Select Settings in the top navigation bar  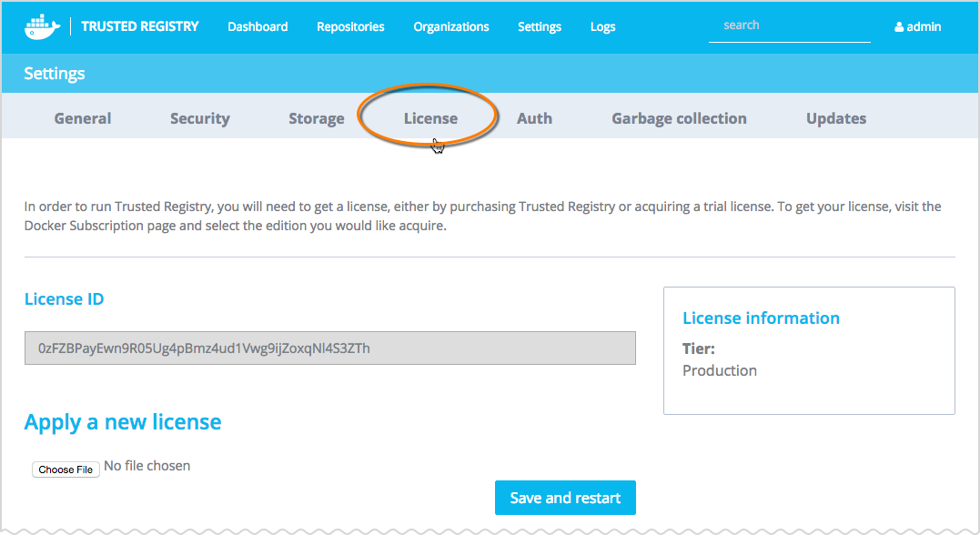click(x=539, y=26)
